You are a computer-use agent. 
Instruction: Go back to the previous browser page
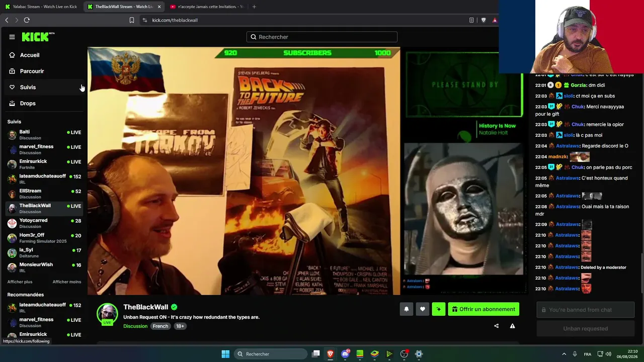click(x=7, y=20)
